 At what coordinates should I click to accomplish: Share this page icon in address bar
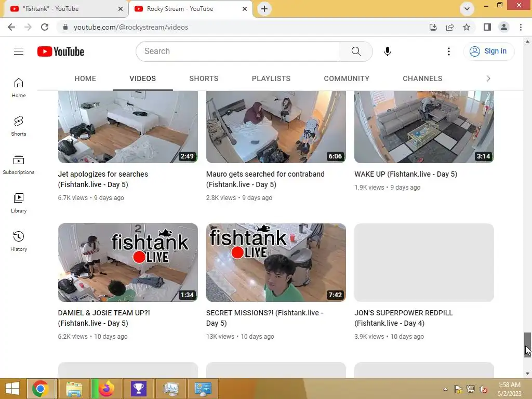point(450,27)
